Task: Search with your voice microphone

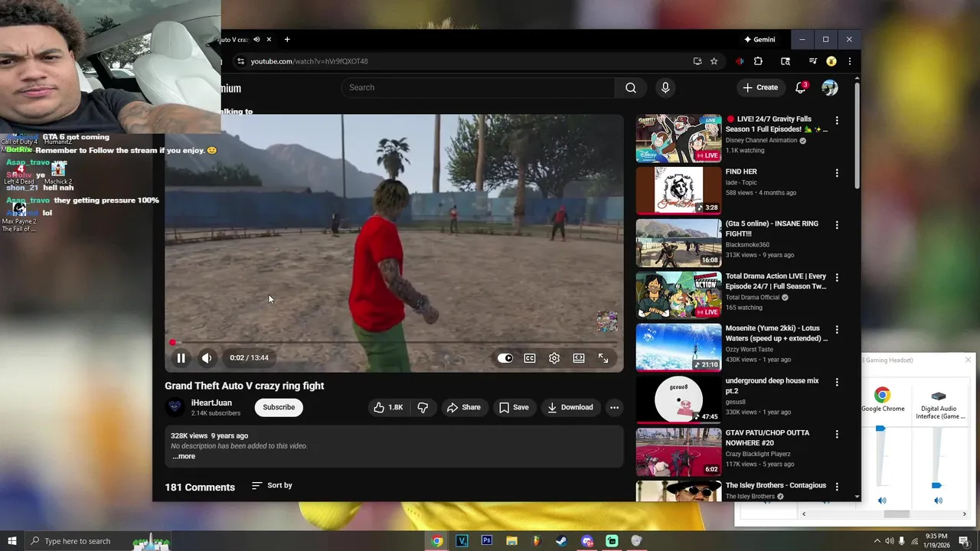Action: click(665, 87)
